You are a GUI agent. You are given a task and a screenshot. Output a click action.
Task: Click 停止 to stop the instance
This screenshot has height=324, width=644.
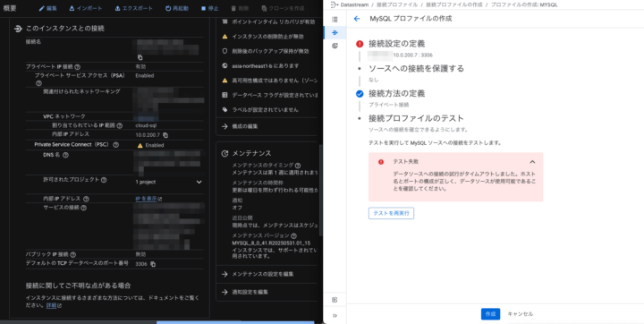[x=210, y=8]
